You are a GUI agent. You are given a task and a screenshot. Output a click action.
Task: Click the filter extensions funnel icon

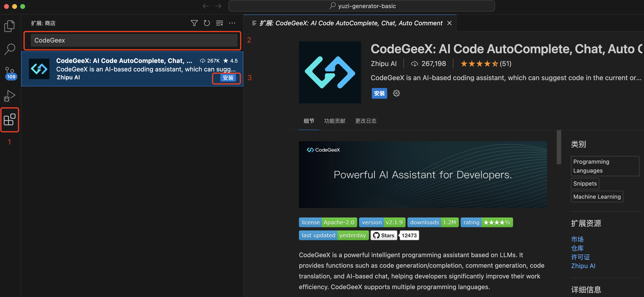click(194, 23)
